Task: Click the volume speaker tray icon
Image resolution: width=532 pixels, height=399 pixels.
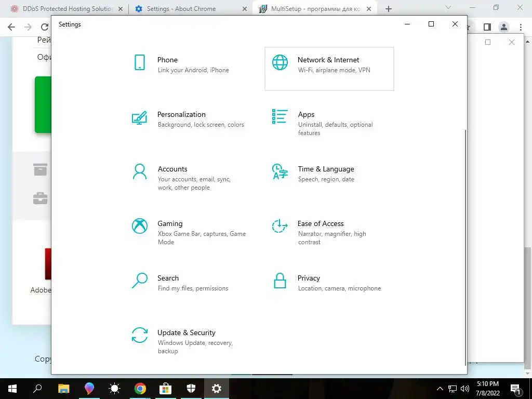Action: 465,389
